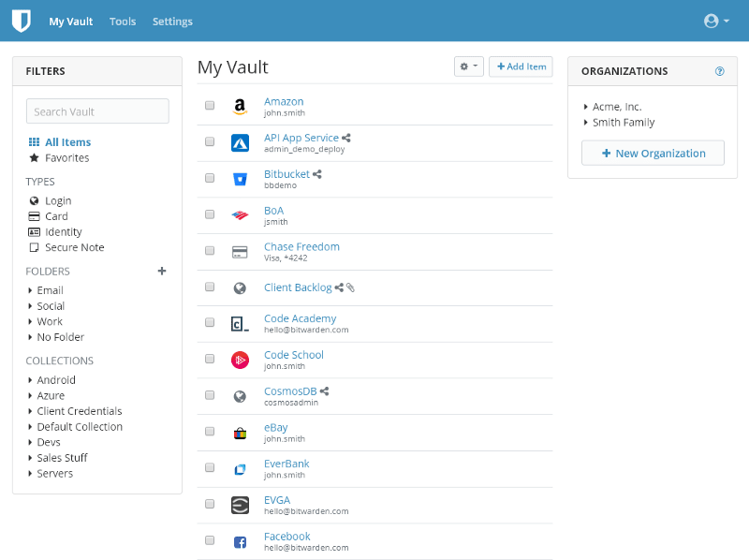Open the Tools menu

tap(123, 21)
